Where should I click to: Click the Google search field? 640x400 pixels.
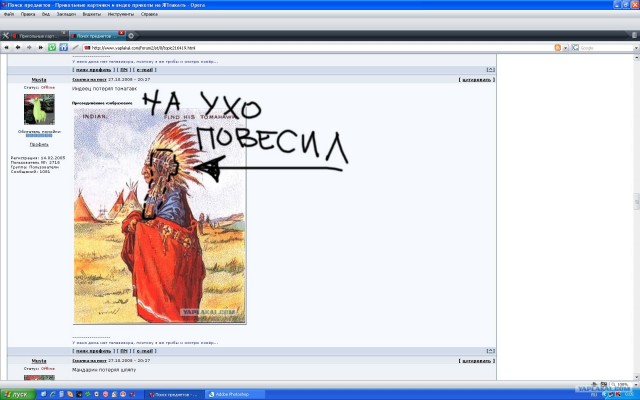606,48
